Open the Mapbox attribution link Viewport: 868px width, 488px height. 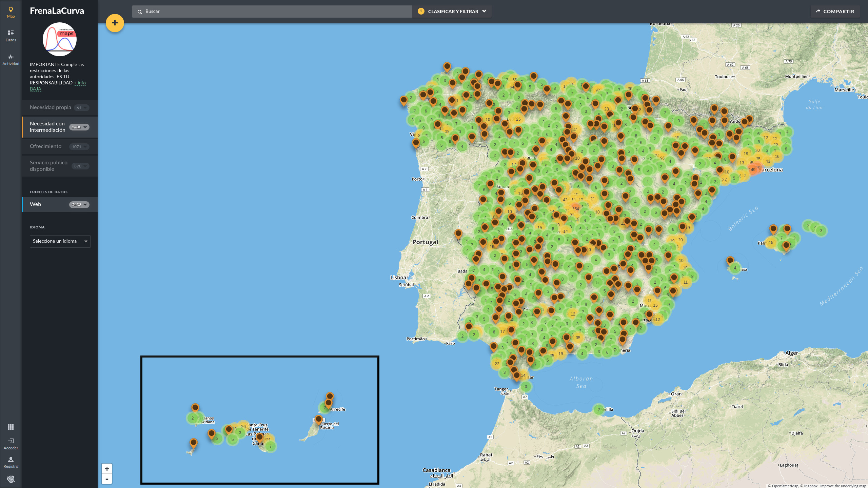[809, 486]
